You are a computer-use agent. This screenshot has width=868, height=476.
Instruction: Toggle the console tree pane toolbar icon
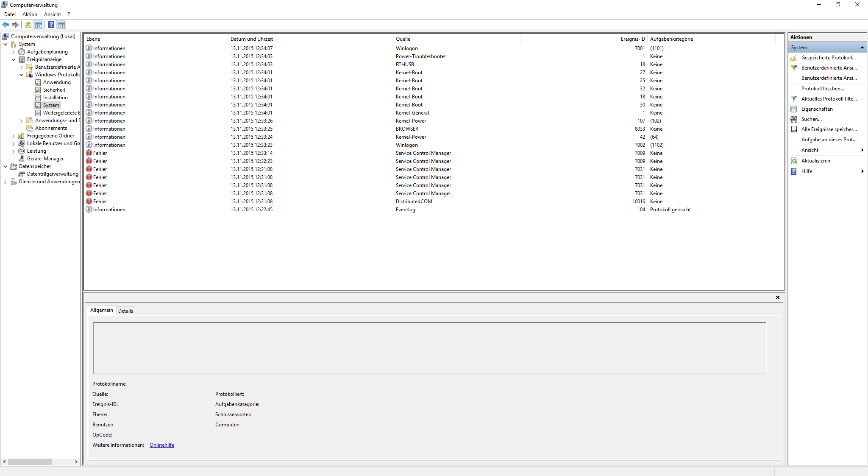click(x=39, y=25)
